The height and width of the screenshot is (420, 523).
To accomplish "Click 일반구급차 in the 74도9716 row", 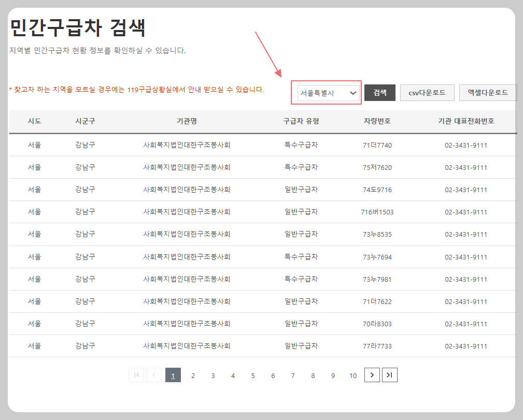I will [x=301, y=190].
